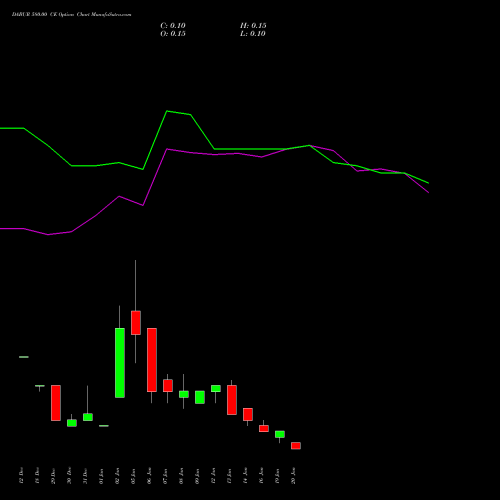
Task: Select the red candle for 29 Dec
Action: tap(56, 403)
